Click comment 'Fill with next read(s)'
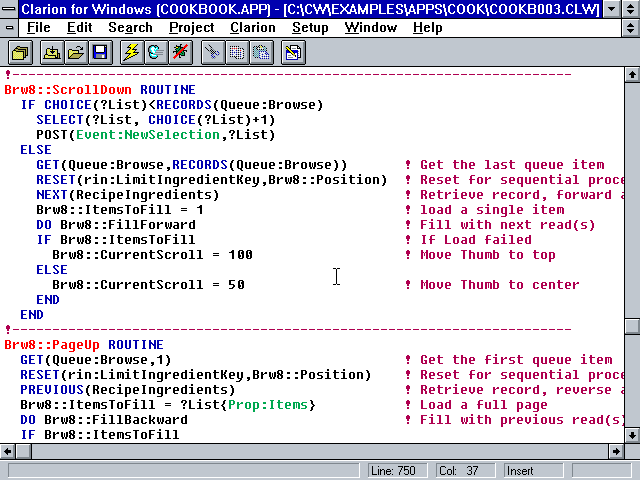The image size is (640, 480). [508, 225]
